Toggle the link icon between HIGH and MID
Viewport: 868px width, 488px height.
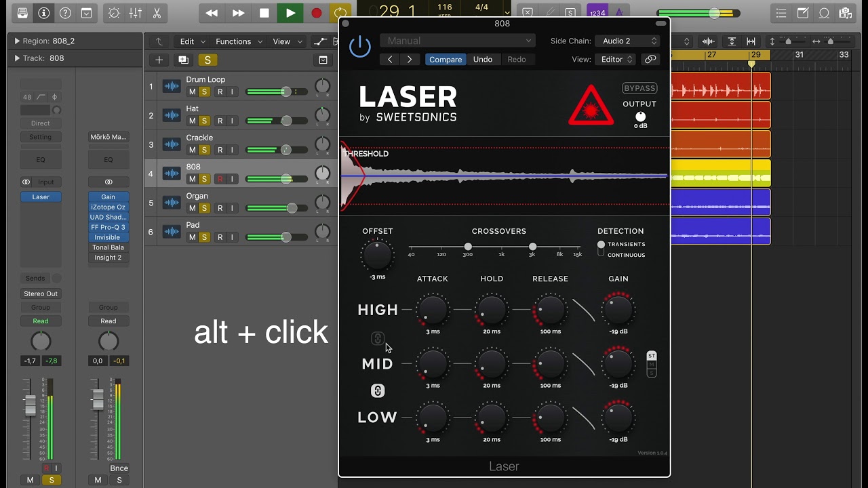tap(378, 338)
